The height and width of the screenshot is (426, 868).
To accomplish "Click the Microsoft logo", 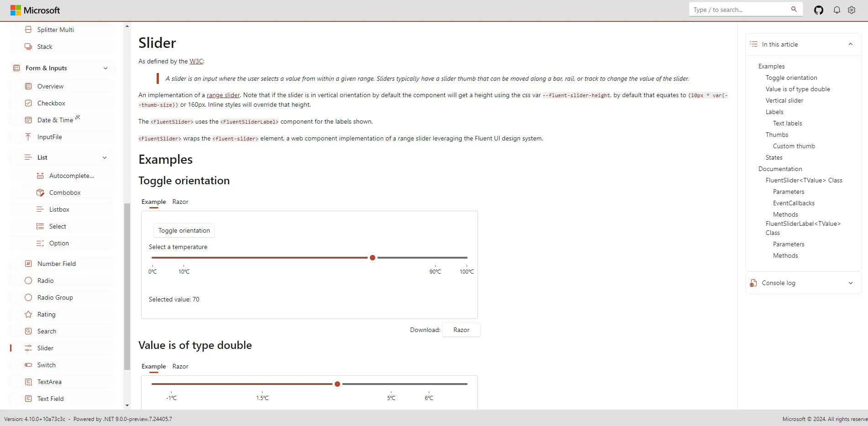I will pyautogui.click(x=35, y=10).
